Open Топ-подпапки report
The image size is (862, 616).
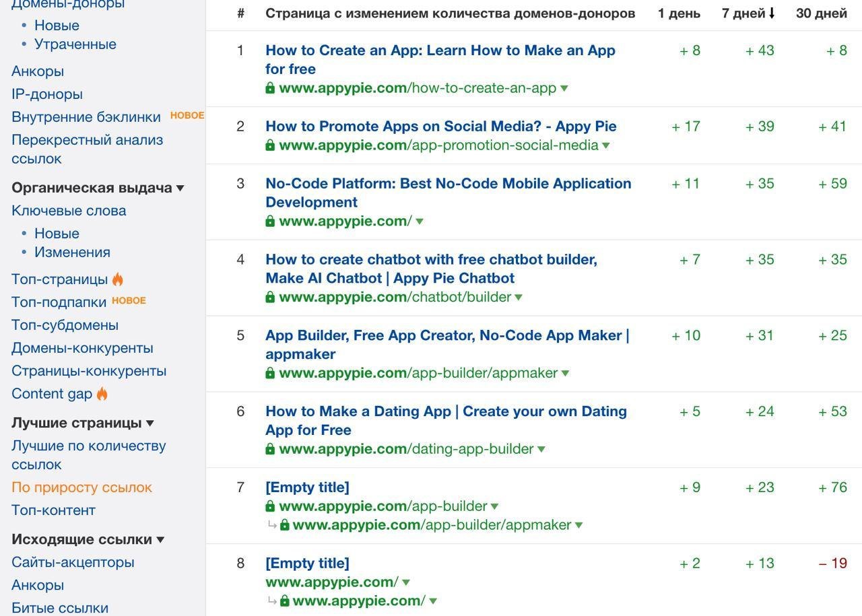59,302
